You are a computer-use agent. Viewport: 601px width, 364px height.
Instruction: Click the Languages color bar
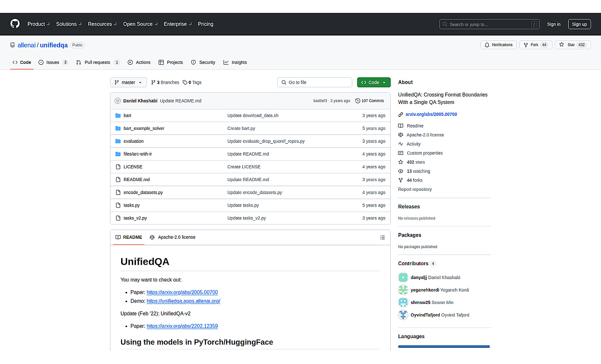[444, 346]
